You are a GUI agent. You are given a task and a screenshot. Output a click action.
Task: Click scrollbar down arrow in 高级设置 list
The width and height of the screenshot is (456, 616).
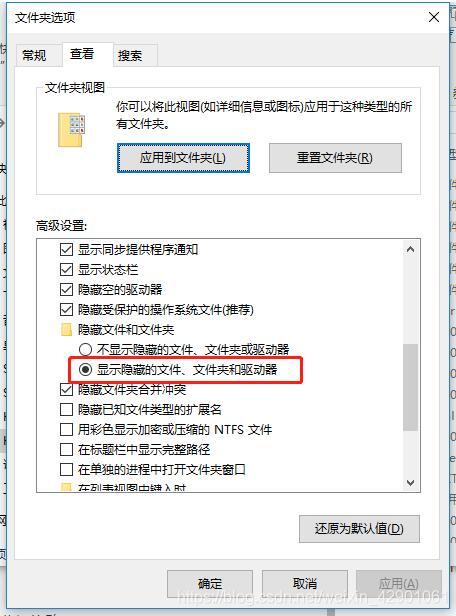click(410, 483)
